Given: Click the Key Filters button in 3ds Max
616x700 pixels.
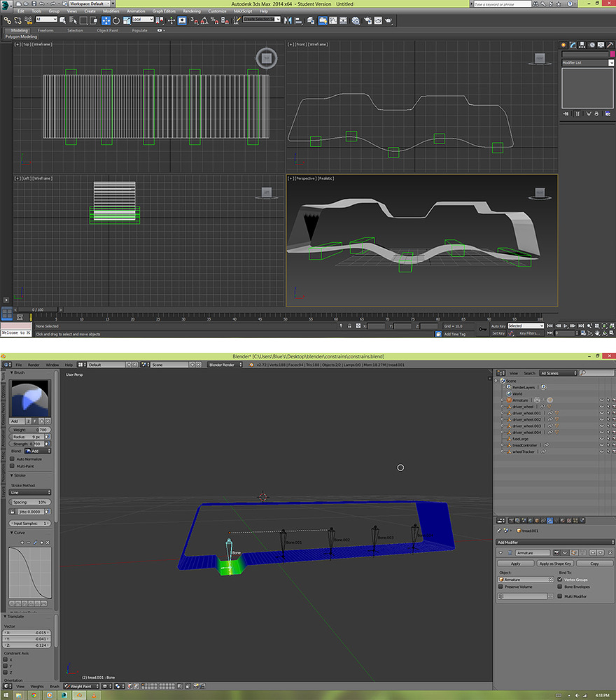Looking at the screenshot, I should pyautogui.click(x=529, y=333).
